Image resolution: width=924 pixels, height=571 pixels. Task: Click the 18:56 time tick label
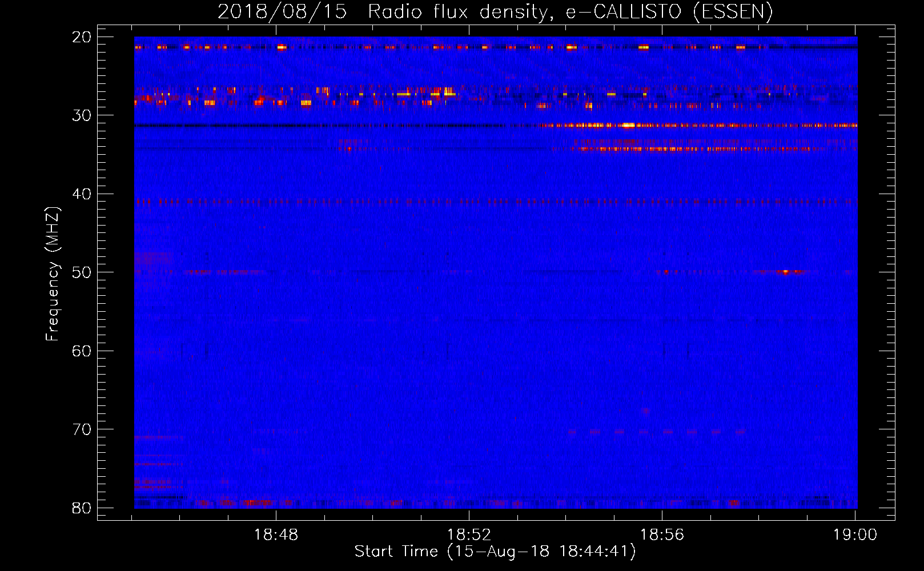[x=662, y=535]
